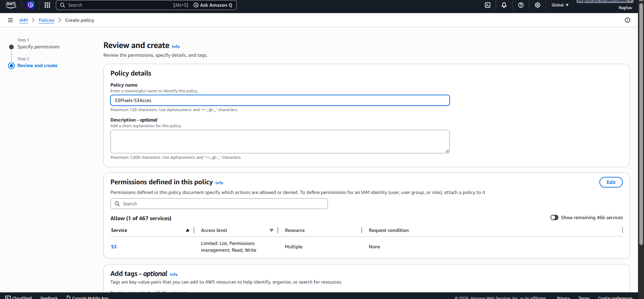Viewport: 644px width, 299px height.
Task: Open the notifications bell icon
Action: click(504, 5)
